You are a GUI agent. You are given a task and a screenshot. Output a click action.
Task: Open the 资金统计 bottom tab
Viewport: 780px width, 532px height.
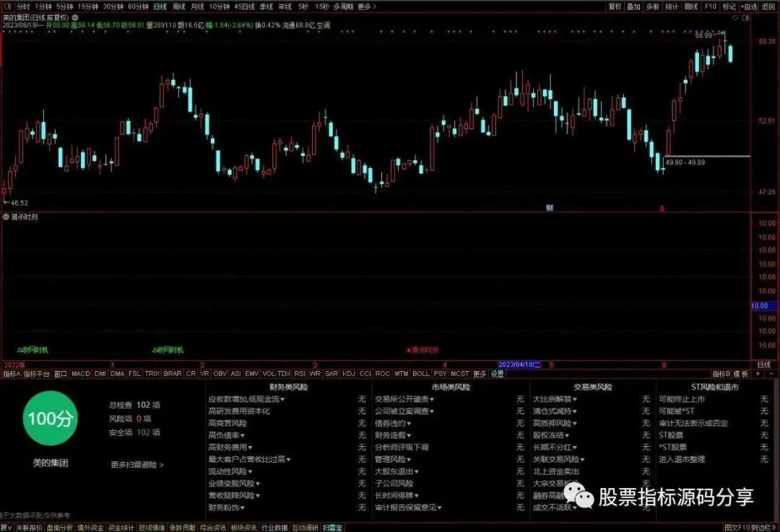121,528
